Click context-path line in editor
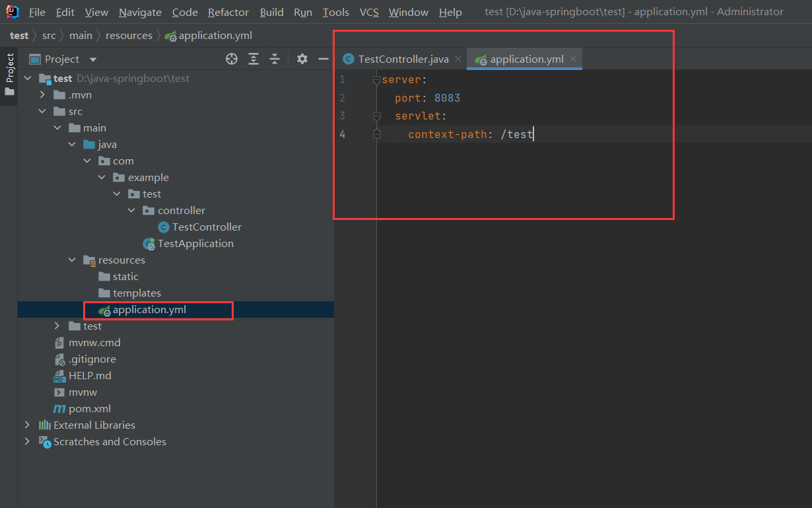This screenshot has width=812, height=508. (x=471, y=134)
